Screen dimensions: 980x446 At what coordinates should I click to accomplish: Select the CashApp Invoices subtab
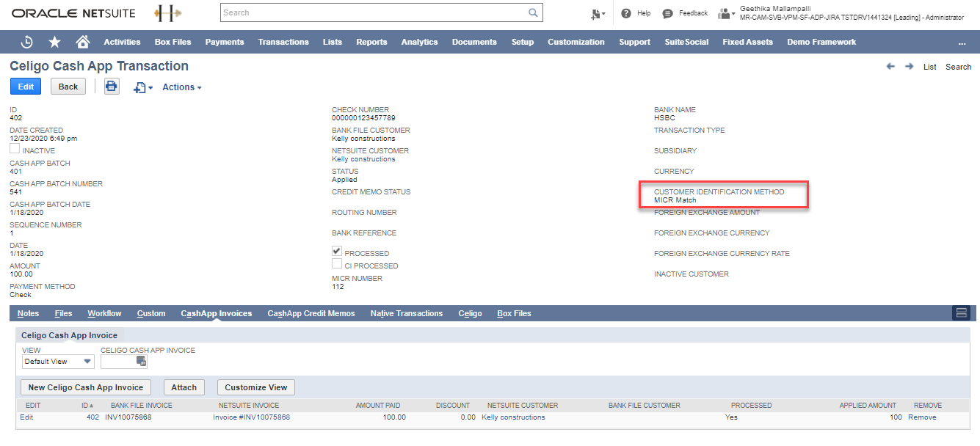(217, 313)
